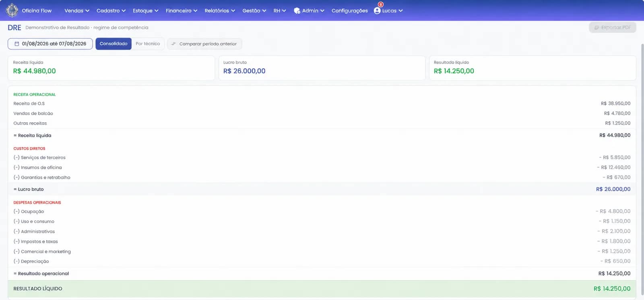
Task: Click the Receita líquida summary card
Action: [x=111, y=68]
